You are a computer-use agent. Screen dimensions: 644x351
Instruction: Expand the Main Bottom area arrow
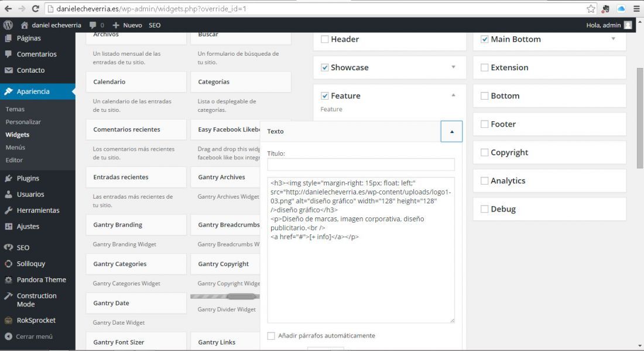pos(613,39)
